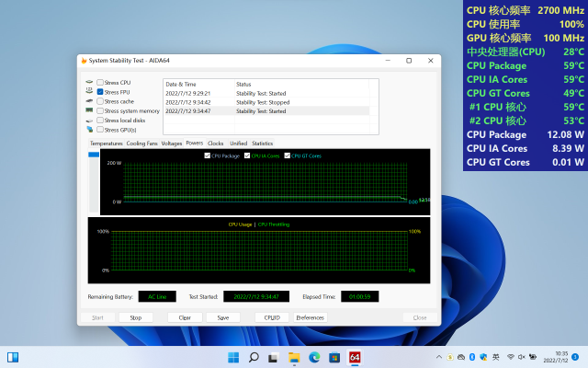588x368 pixels.
Task: Click the Status column header
Action: click(x=302, y=84)
